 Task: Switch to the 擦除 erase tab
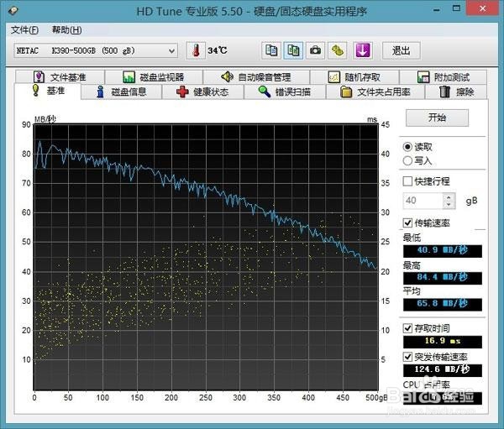point(456,92)
